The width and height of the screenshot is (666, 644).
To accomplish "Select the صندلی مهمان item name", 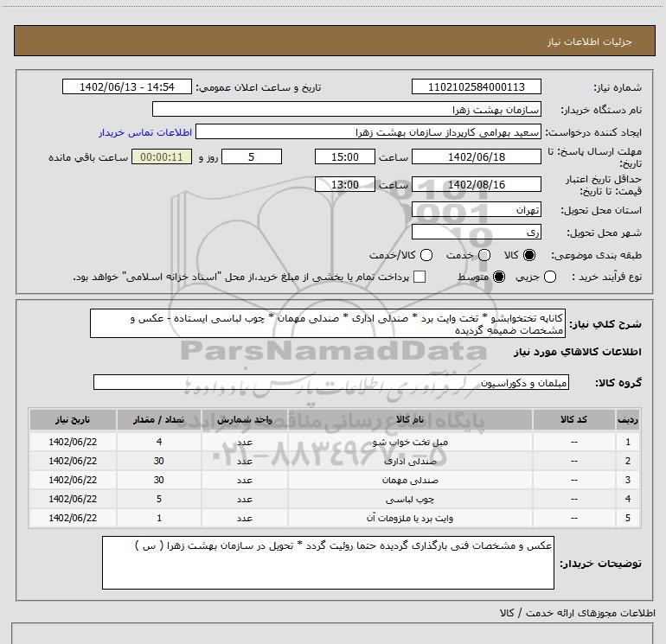I will point(410,481).
